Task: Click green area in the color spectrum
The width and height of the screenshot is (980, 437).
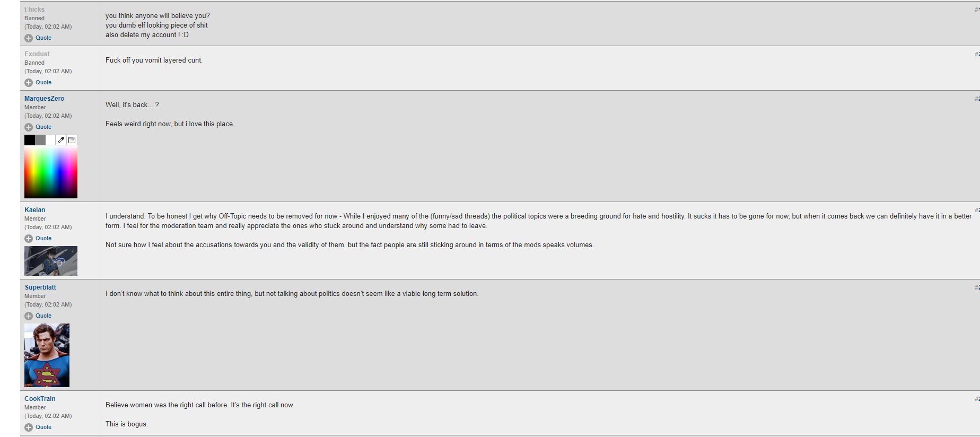Action: point(42,172)
